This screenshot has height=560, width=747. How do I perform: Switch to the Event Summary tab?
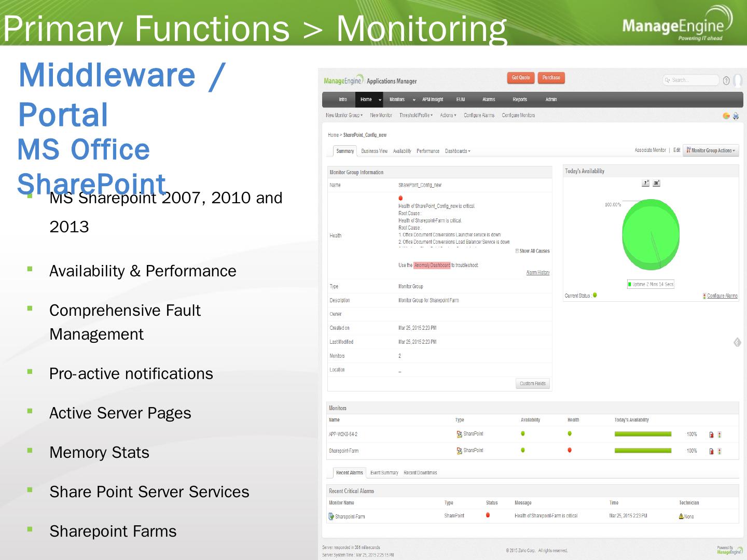click(x=384, y=473)
